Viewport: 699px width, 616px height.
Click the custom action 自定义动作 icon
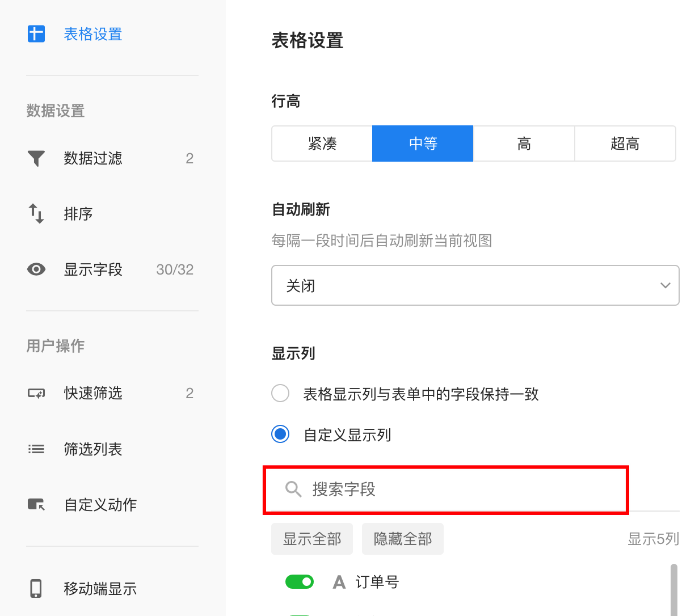36,504
